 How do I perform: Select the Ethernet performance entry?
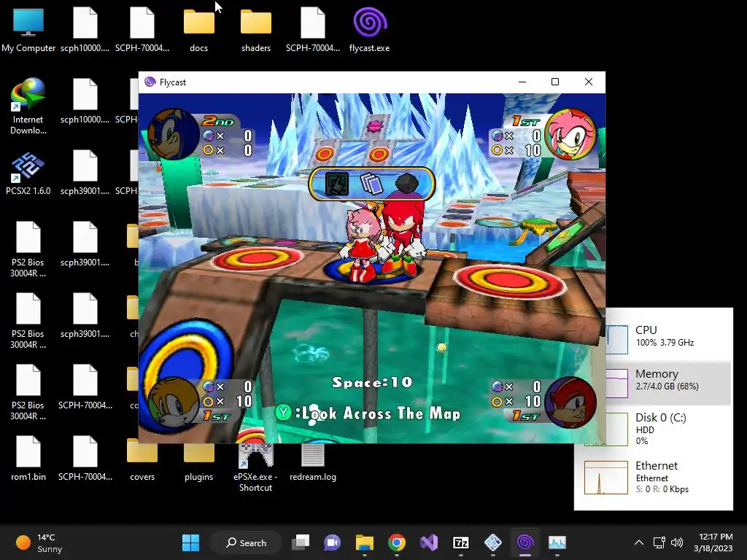[656, 477]
